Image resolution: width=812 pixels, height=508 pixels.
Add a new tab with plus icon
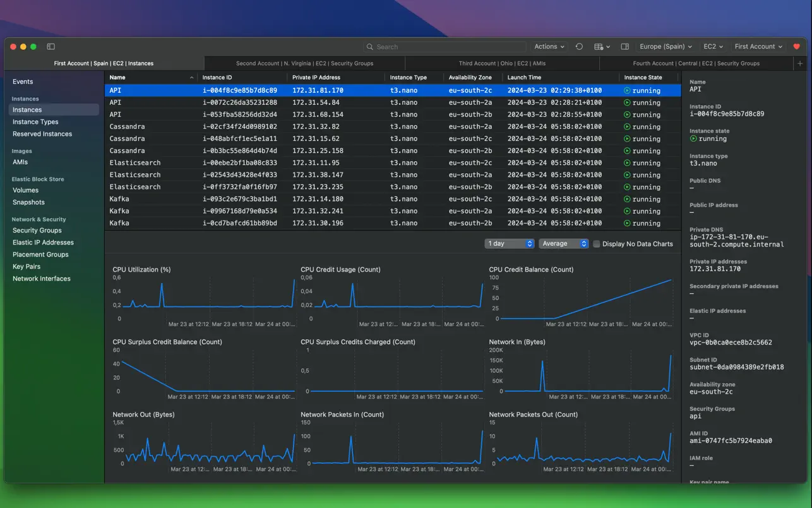[800, 63]
